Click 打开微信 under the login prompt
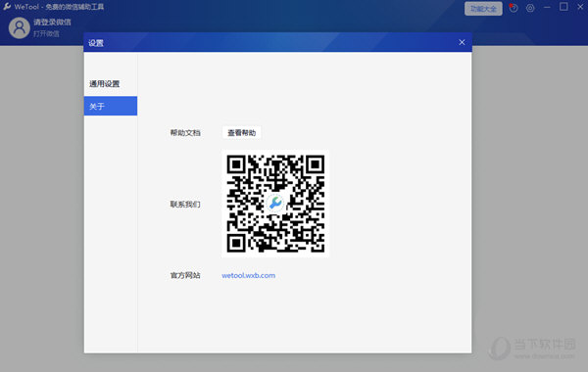588x372 pixels. coord(46,33)
